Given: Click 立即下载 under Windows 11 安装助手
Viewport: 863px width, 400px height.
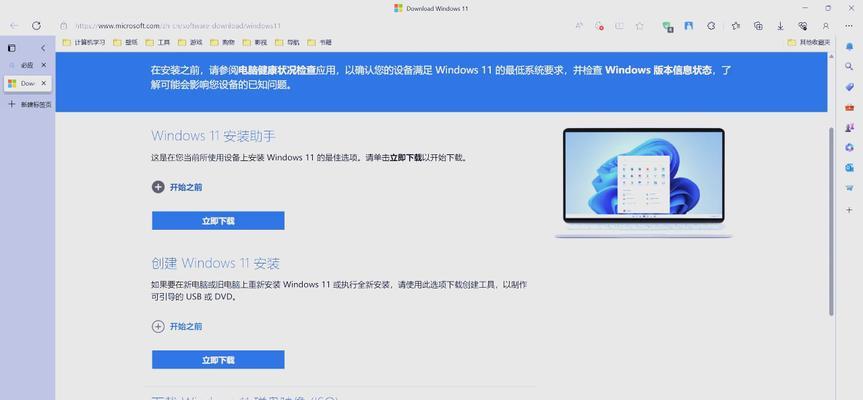Looking at the screenshot, I should [x=218, y=221].
